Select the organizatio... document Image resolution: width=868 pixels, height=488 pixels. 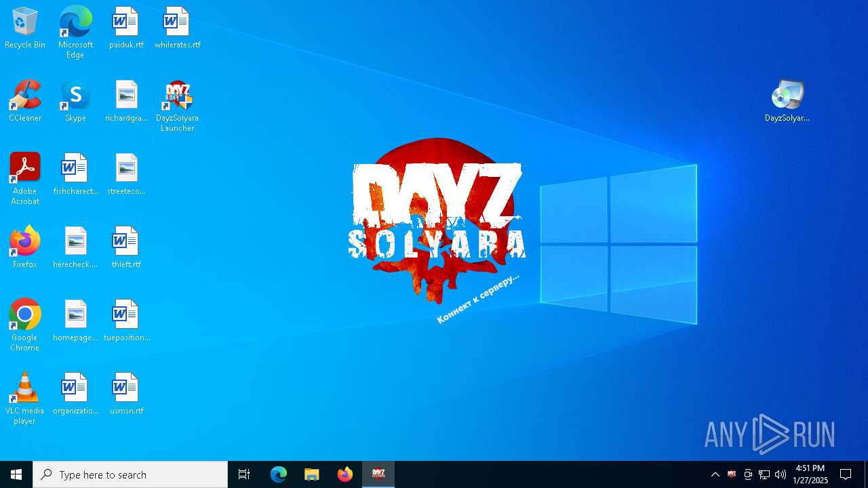pos(75,394)
